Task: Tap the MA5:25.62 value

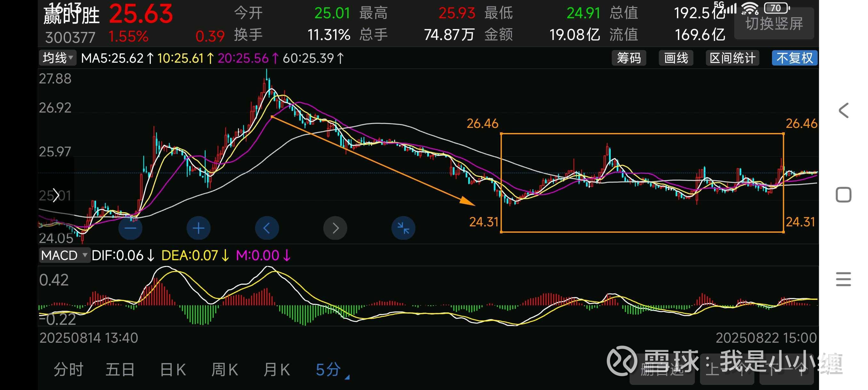Action: 117,58
